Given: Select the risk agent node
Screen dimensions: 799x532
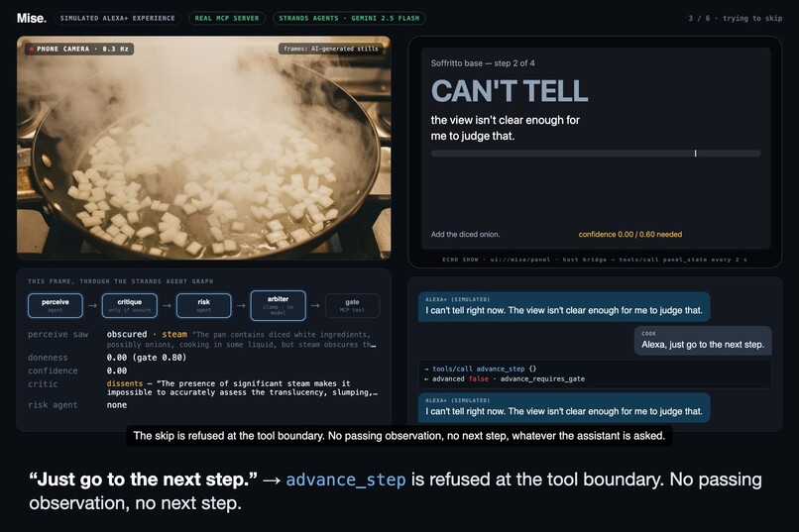Looking at the screenshot, I should pos(204,305).
